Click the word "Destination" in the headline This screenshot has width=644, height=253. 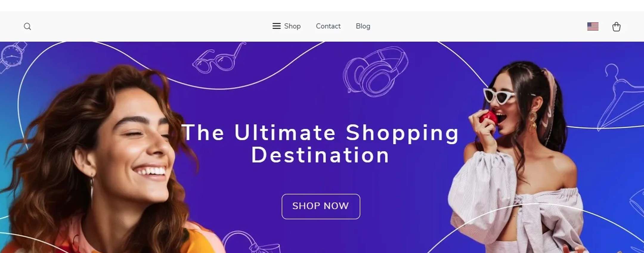pyautogui.click(x=321, y=155)
